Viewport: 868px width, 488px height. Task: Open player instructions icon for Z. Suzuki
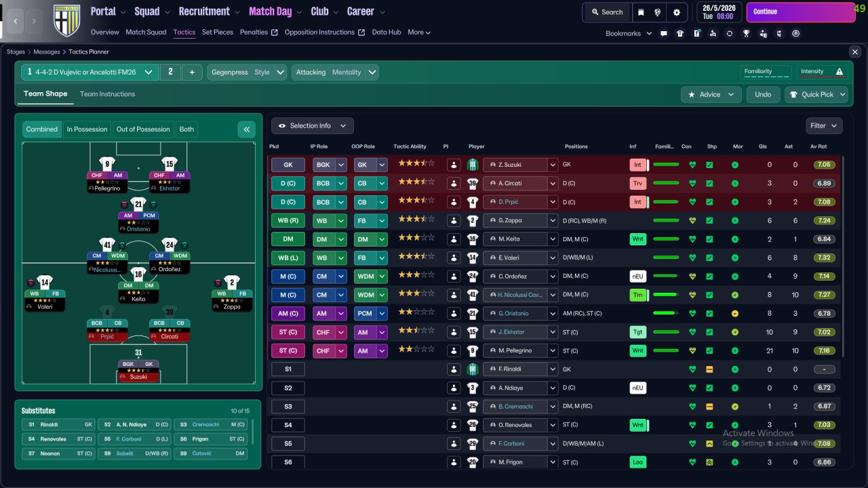pos(454,165)
